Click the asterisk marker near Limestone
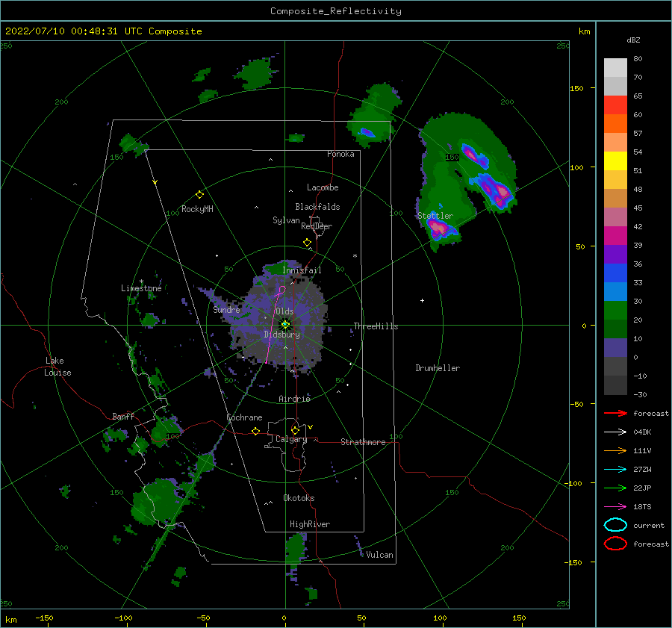Screen dimensions: 672x628 pos(141,282)
